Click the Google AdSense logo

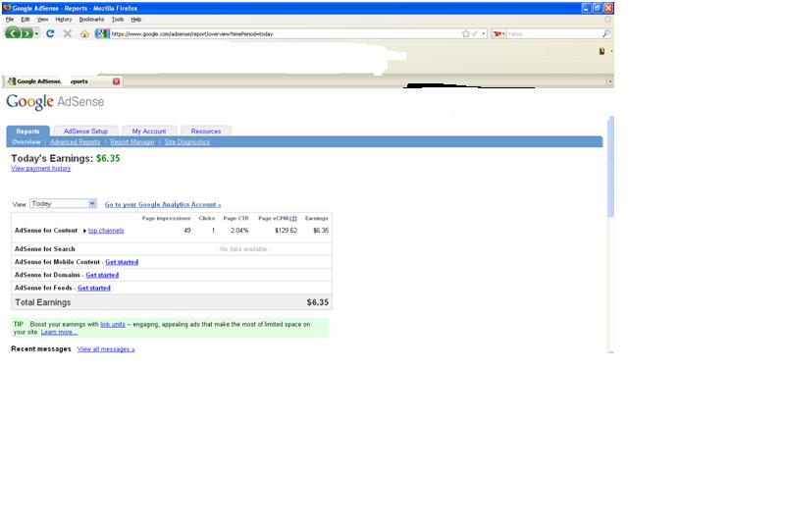(x=55, y=102)
